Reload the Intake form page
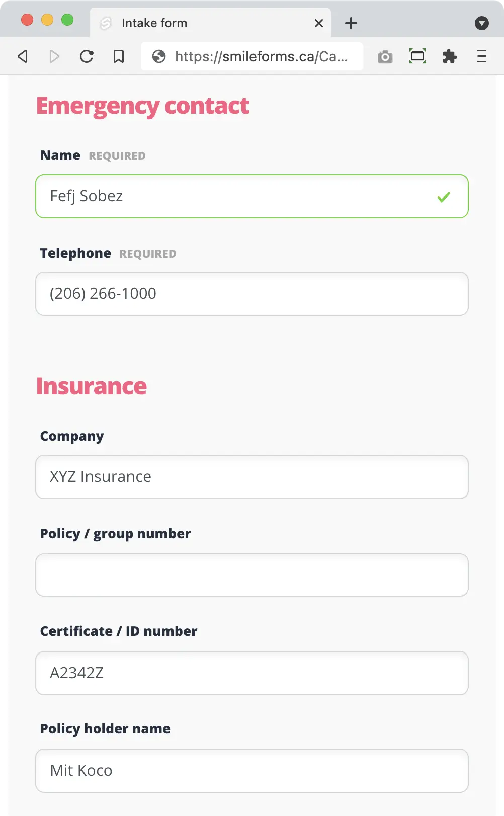 click(87, 56)
